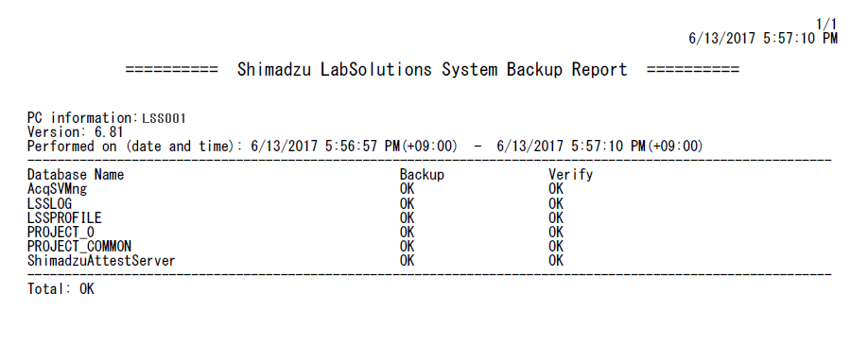Click the Verify column header
The height and width of the screenshot is (346, 868).
point(571,175)
